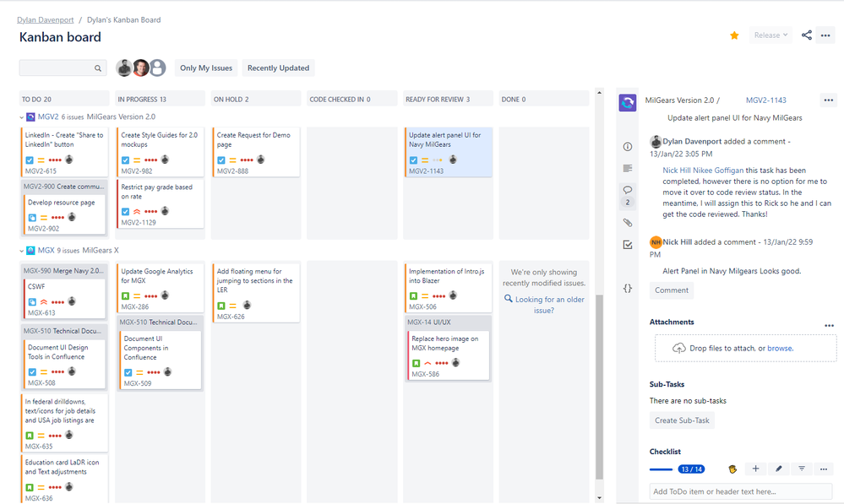The width and height of the screenshot is (844, 504).
Task: Click task type checkbox on MGX-508 card
Action: [x=32, y=372]
